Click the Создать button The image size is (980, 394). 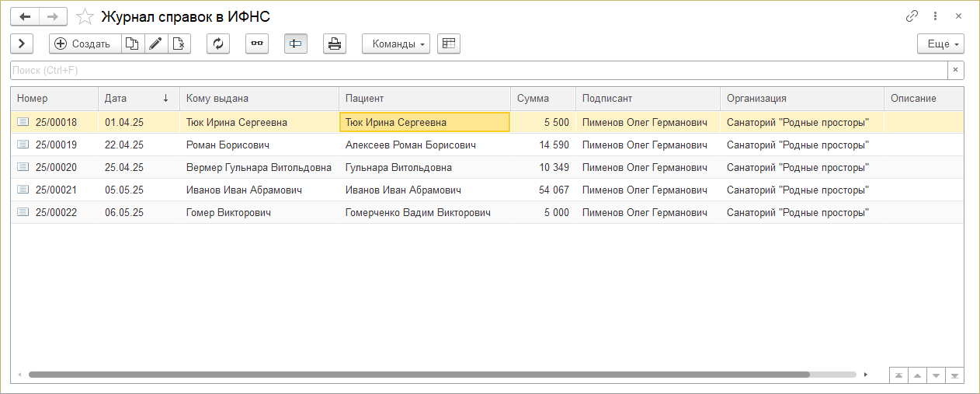(84, 44)
